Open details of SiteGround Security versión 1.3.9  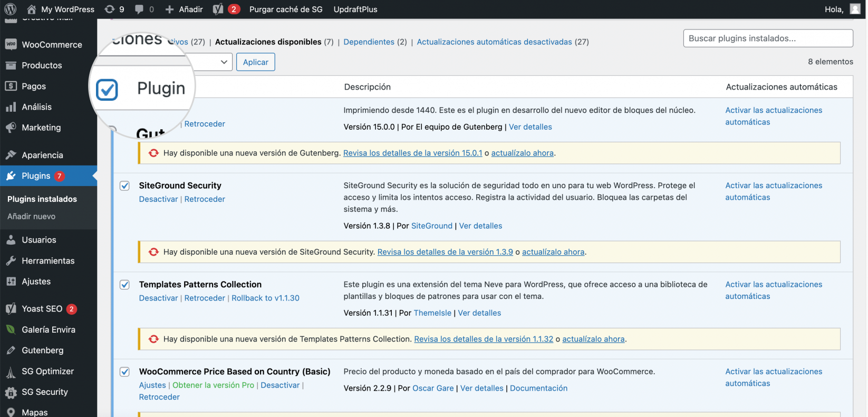(x=445, y=252)
